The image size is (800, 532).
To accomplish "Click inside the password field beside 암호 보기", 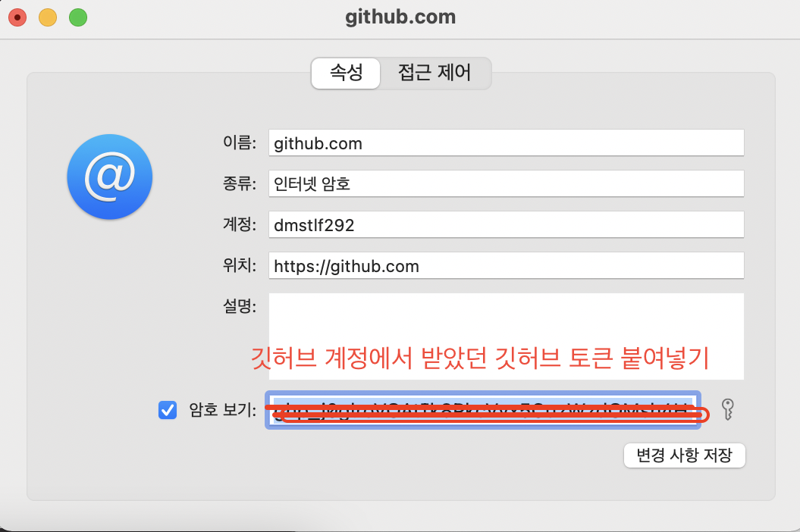I will click(482, 409).
